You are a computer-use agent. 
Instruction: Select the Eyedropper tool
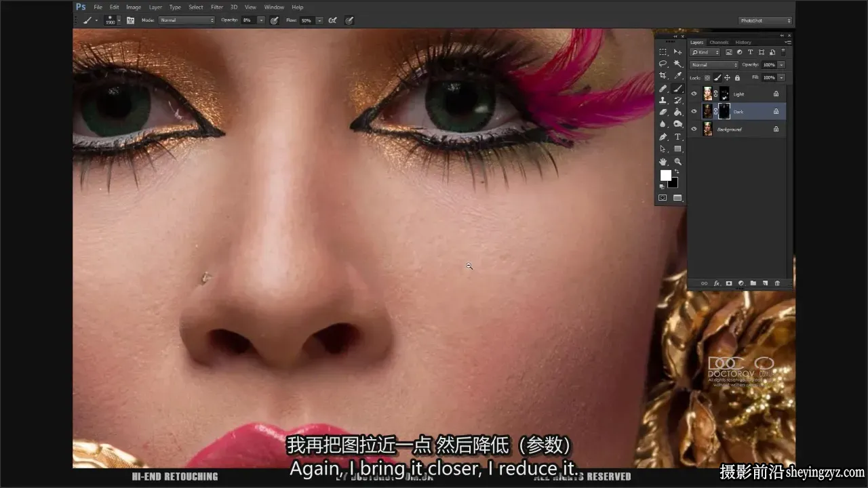(677, 76)
